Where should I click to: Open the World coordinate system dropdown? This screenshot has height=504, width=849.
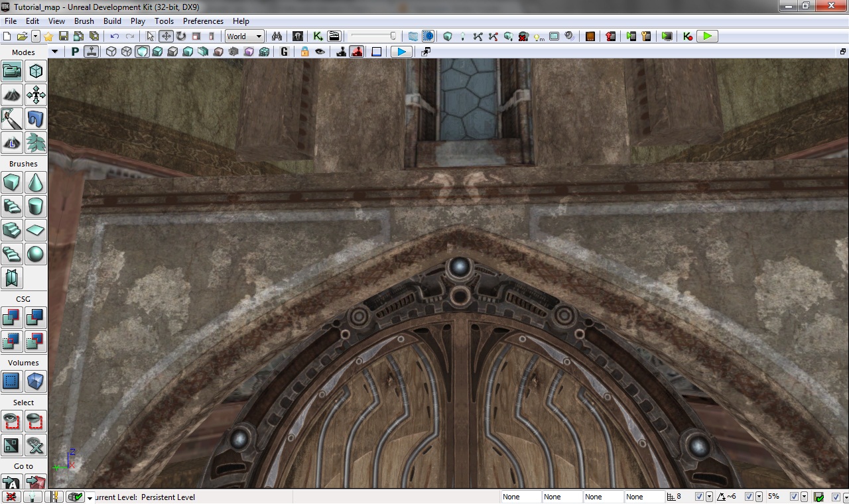(x=244, y=36)
